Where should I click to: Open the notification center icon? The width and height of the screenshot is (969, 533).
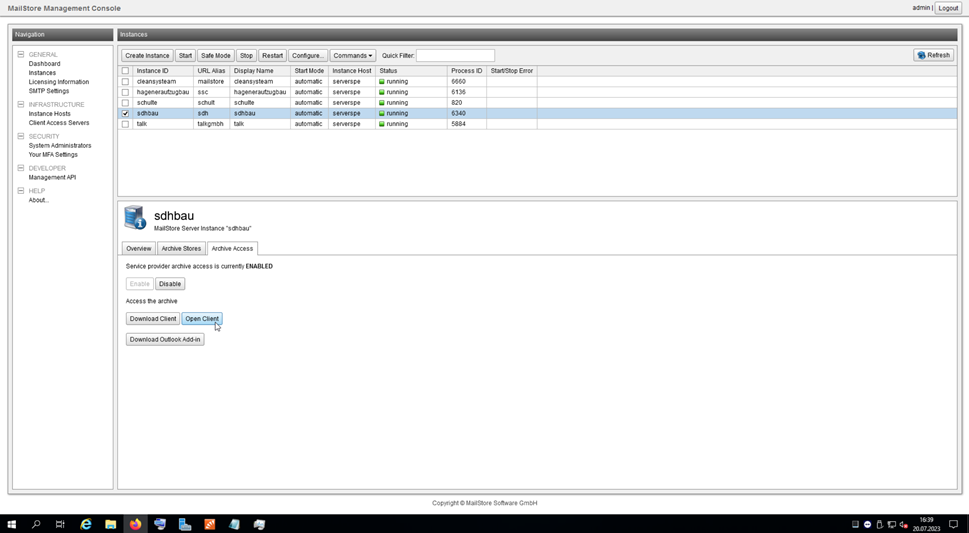[953, 524]
